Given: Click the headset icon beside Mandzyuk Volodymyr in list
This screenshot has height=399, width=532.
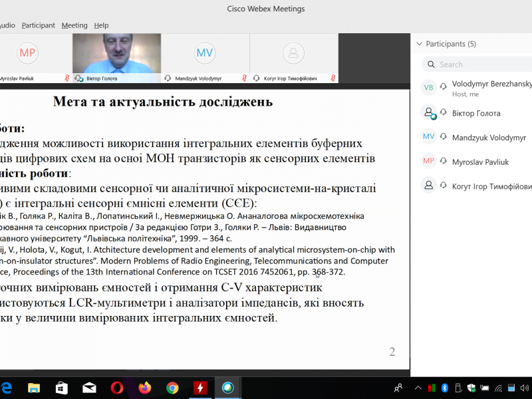Looking at the screenshot, I should pos(443,138).
